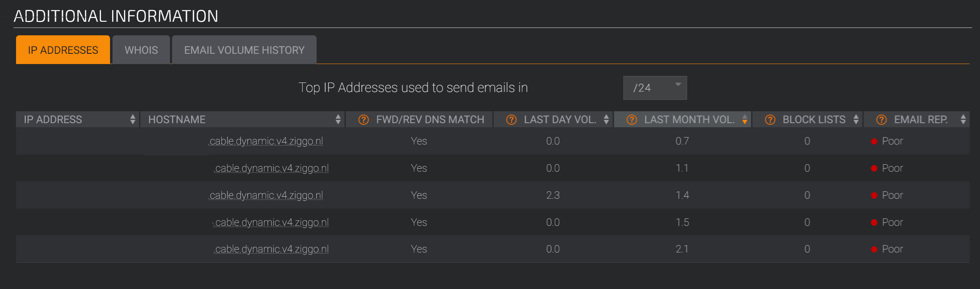The image size is (980, 289).
Task: Sort table by IP Address arrows
Action: point(133,119)
